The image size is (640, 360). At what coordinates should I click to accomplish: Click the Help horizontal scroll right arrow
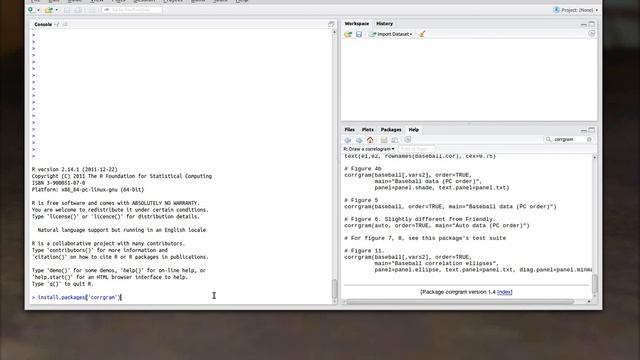589,302
